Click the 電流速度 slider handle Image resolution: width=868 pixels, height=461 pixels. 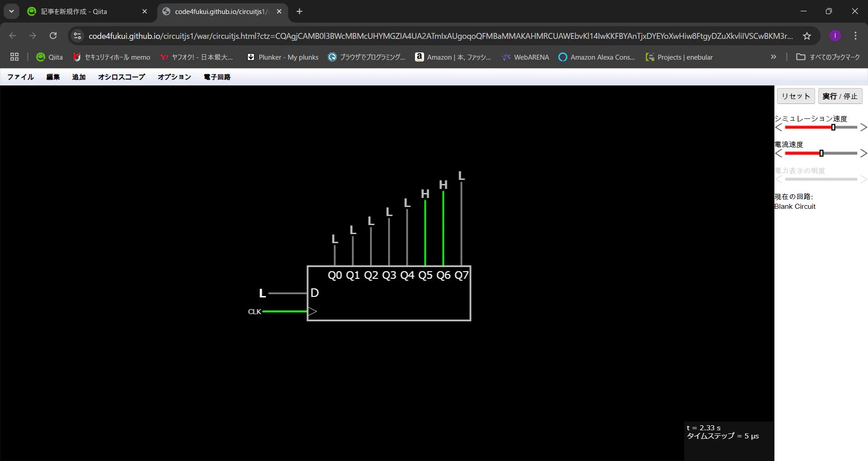click(821, 154)
